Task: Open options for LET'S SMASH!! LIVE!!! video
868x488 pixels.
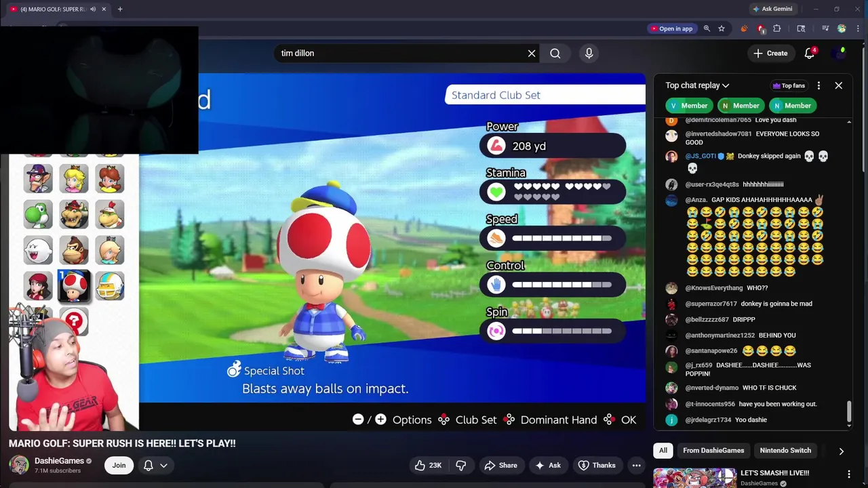Action: pos(849,474)
